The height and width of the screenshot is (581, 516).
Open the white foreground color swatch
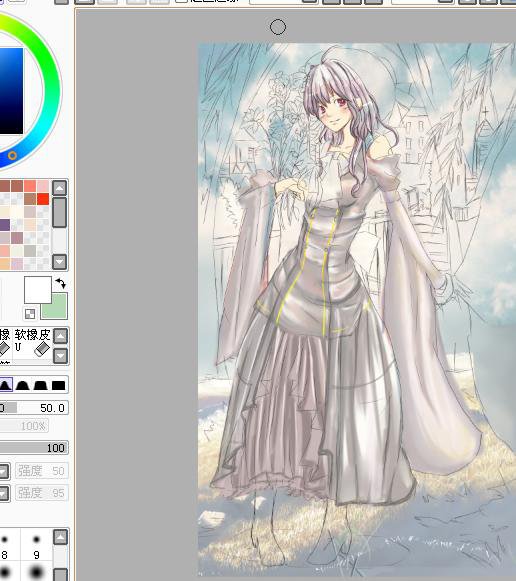click(x=38, y=290)
